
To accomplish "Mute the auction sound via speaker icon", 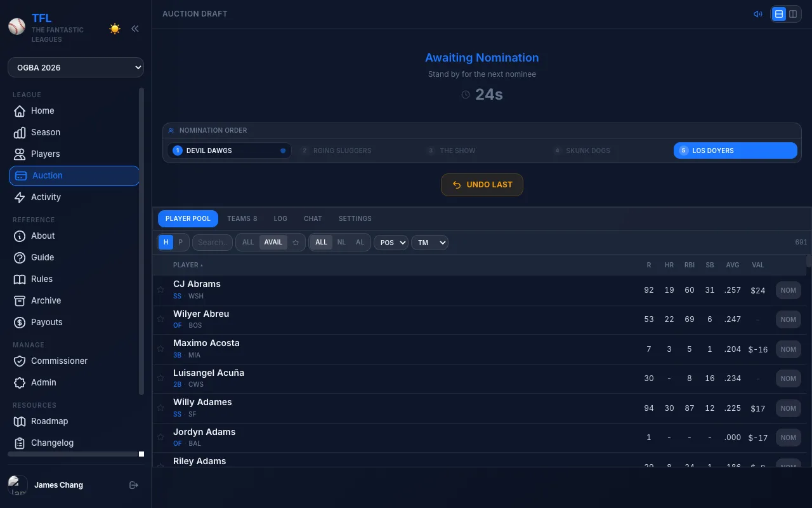I will (x=758, y=13).
